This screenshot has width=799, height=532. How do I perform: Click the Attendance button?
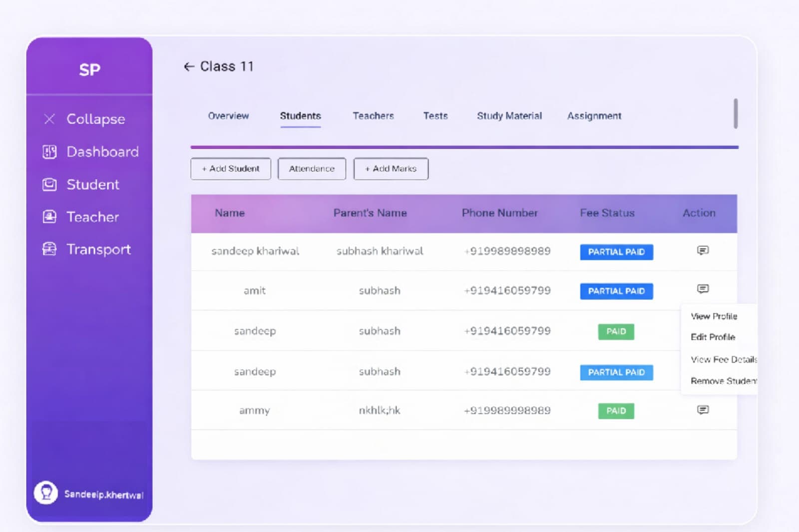pos(312,169)
